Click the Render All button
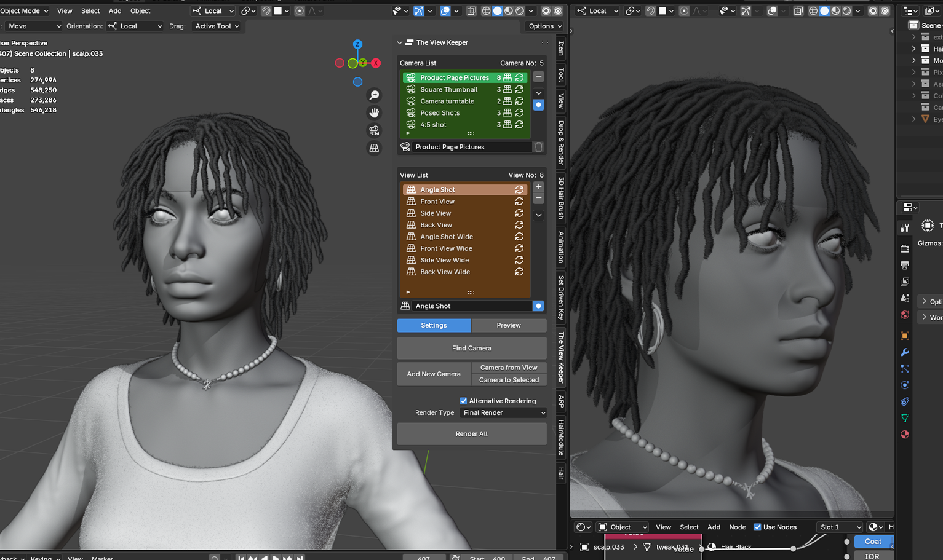This screenshot has width=943, height=560. [x=472, y=434]
